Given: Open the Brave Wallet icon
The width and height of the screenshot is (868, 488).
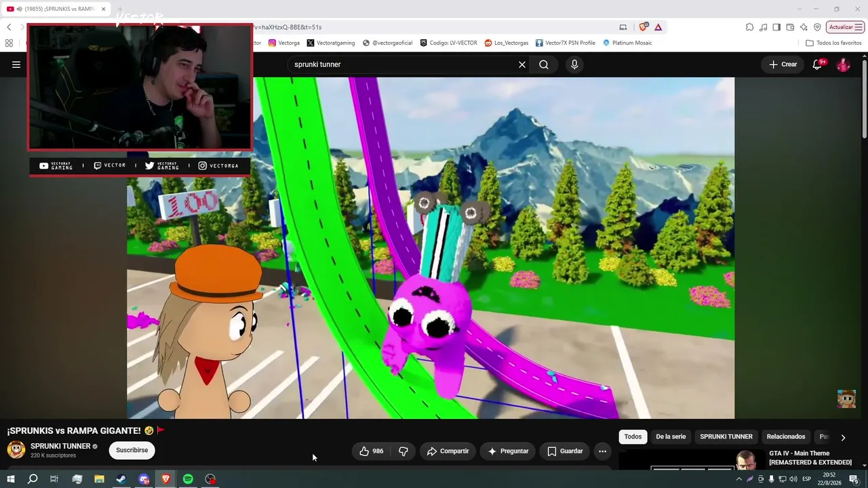Looking at the screenshot, I should tap(790, 27).
